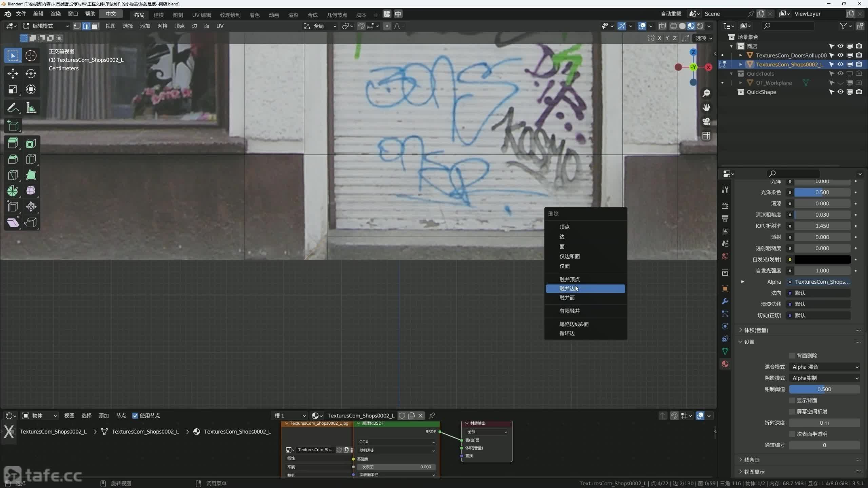The height and width of the screenshot is (488, 868).
Task: Choose 融并边 in delete menu
Action: pos(585,288)
